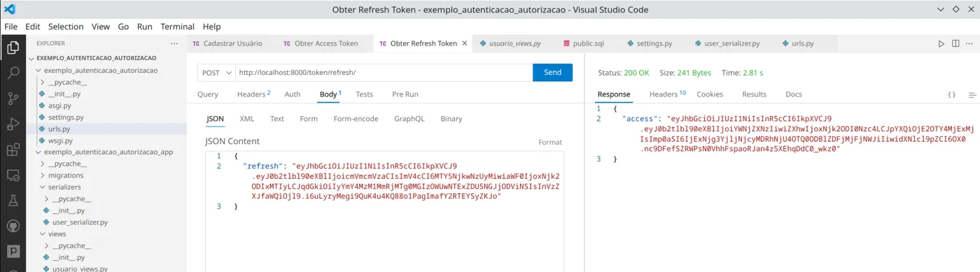Screen dimensions: 980x272
Task: Open the Docs response tab
Action: [x=794, y=94]
